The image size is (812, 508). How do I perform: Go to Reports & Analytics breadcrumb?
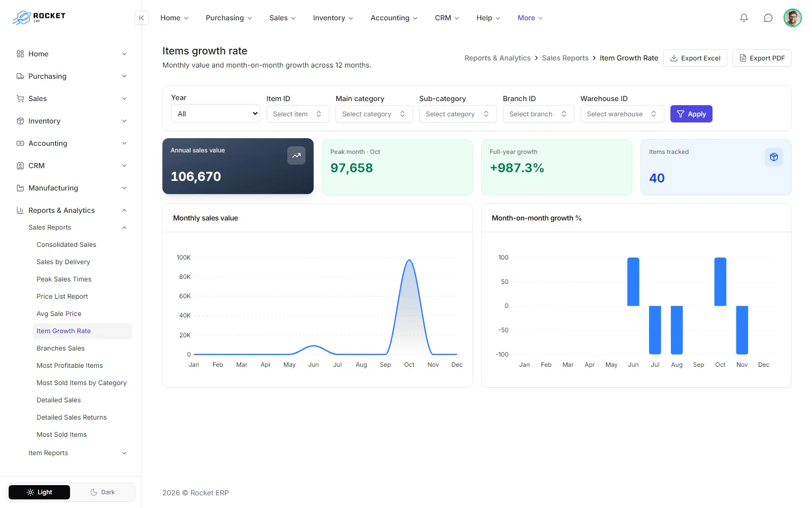[x=497, y=58]
